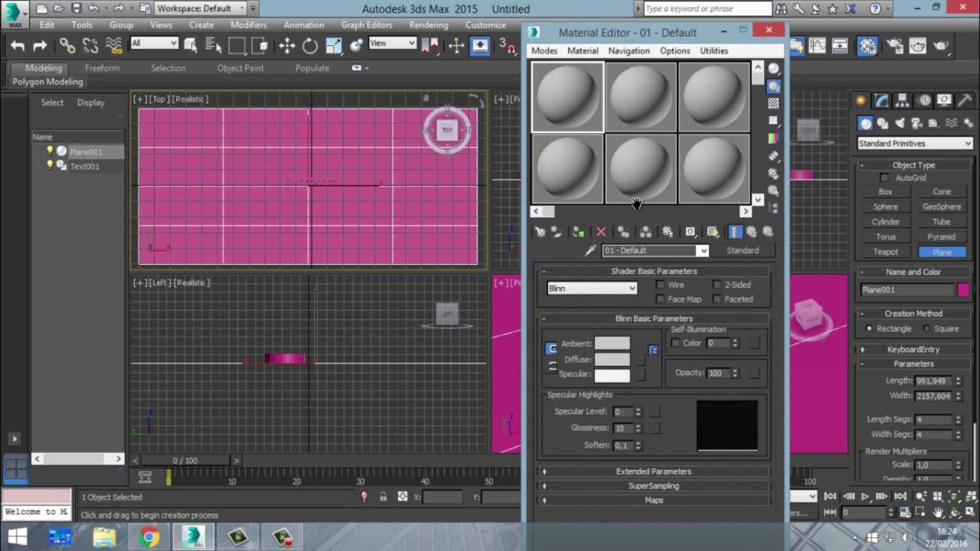Open the Modify panel tab
Screen dimensions: 980x551
pos(882,100)
